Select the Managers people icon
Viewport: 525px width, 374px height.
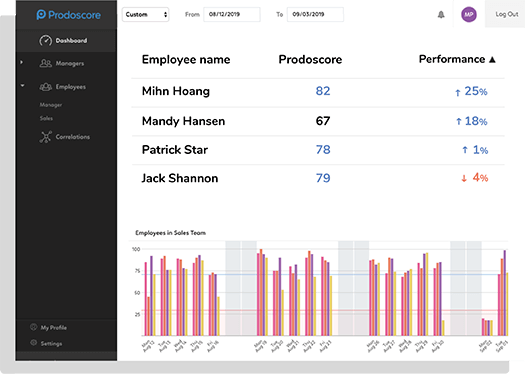pos(46,63)
